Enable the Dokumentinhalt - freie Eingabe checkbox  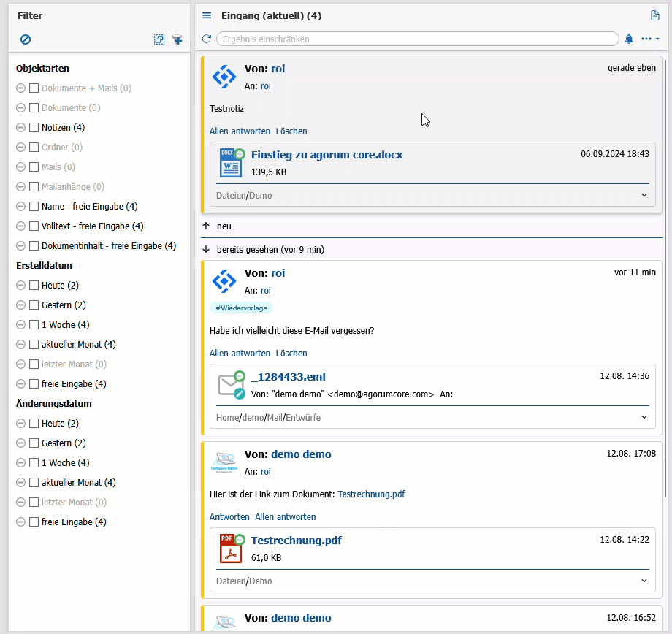pyautogui.click(x=34, y=245)
